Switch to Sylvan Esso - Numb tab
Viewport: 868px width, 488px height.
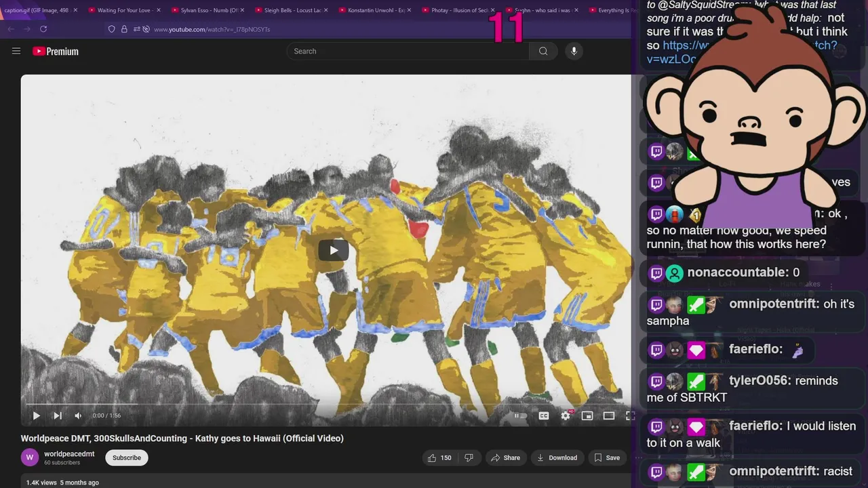(x=208, y=10)
